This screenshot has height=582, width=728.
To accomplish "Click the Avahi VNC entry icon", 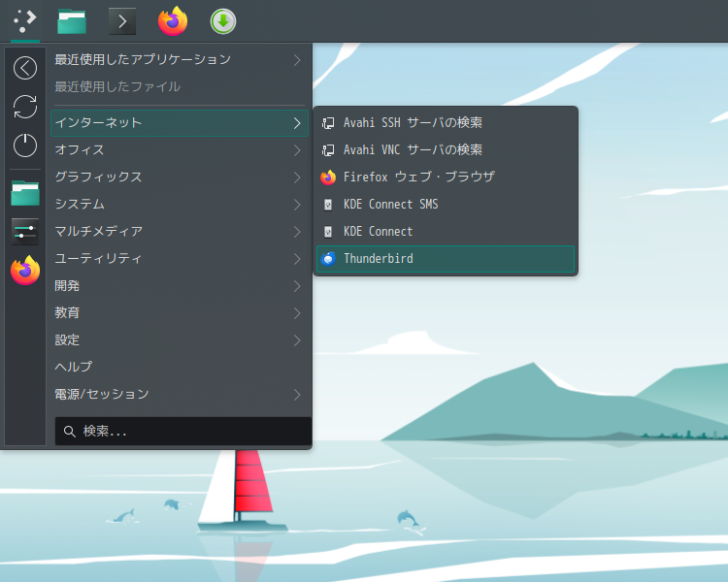I will (x=328, y=150).
